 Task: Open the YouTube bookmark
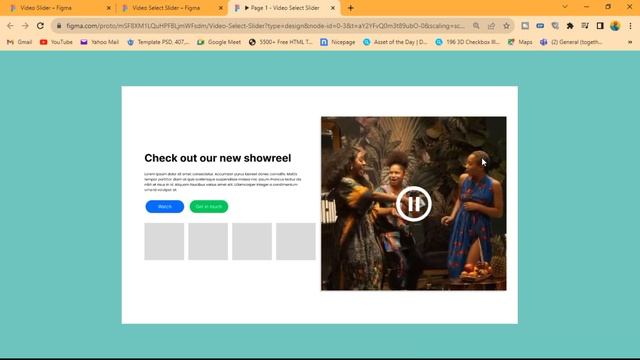pos(56,42)
